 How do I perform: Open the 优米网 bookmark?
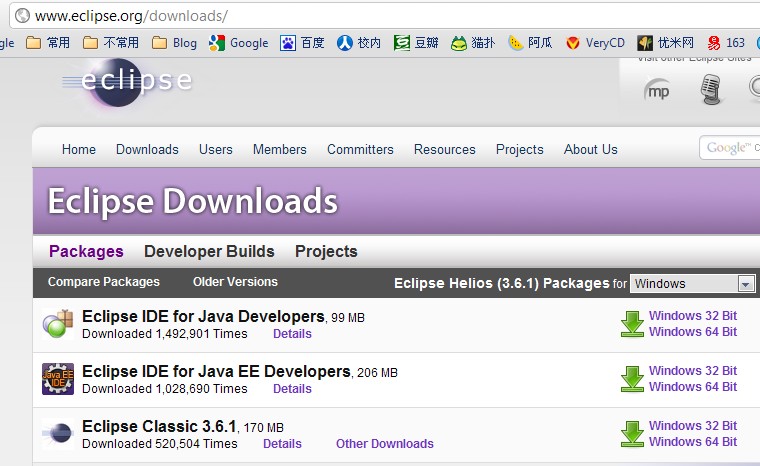coord(665,43)
